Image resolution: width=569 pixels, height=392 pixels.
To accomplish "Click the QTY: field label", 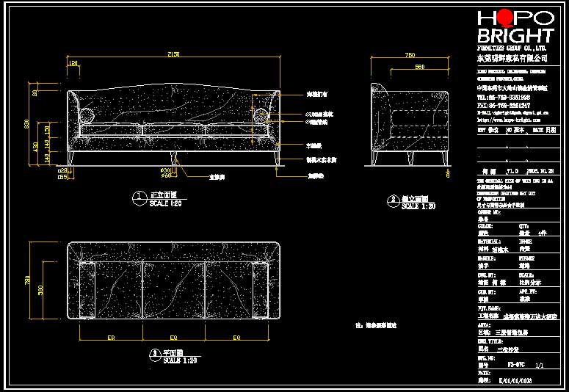I will point(523,226).
